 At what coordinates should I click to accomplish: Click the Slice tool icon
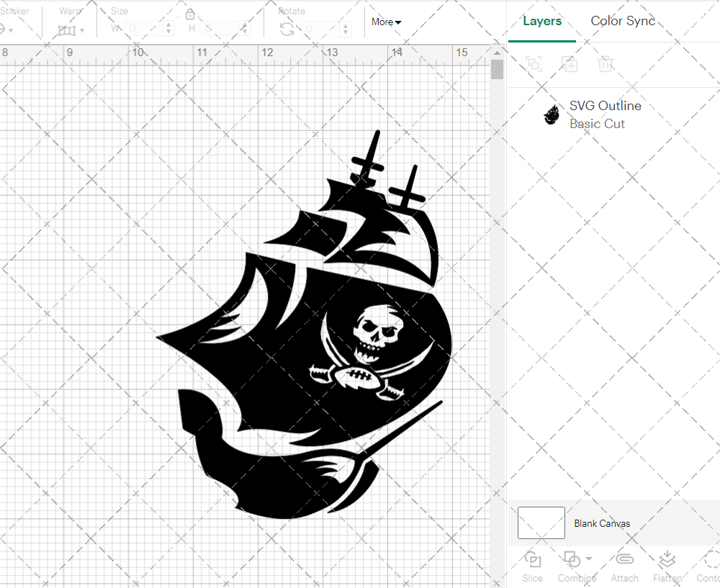[533, 560]
